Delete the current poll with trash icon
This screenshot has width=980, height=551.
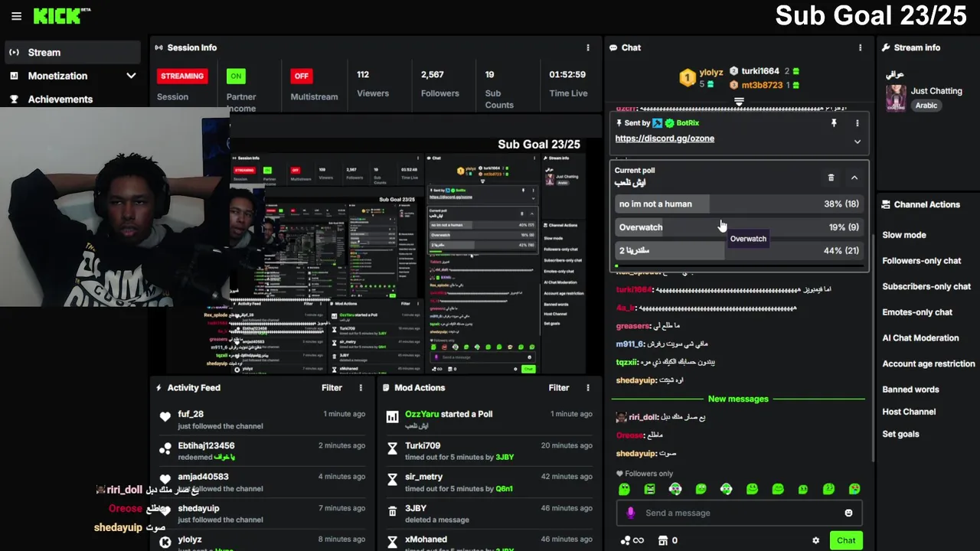[x=831, y=178]
